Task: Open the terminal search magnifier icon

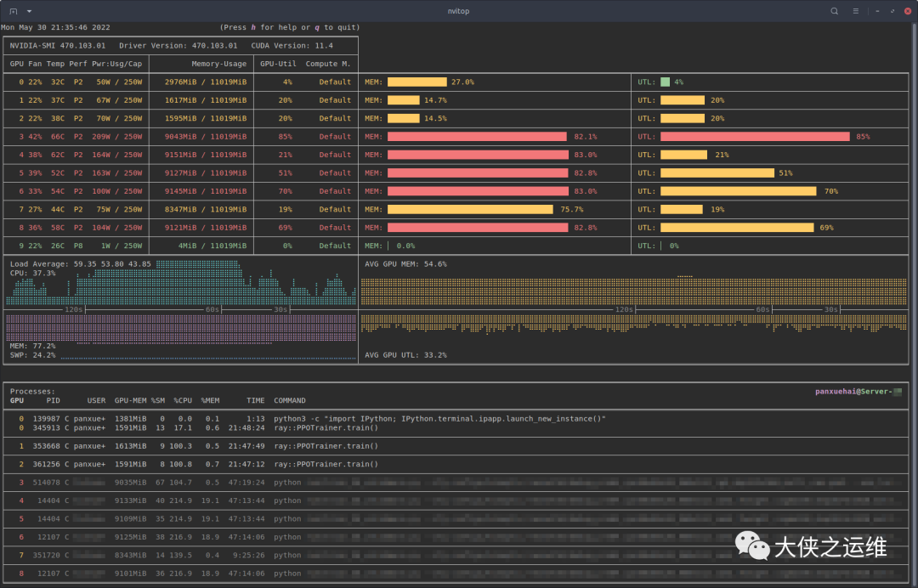Action: click(x=835, y=11)
